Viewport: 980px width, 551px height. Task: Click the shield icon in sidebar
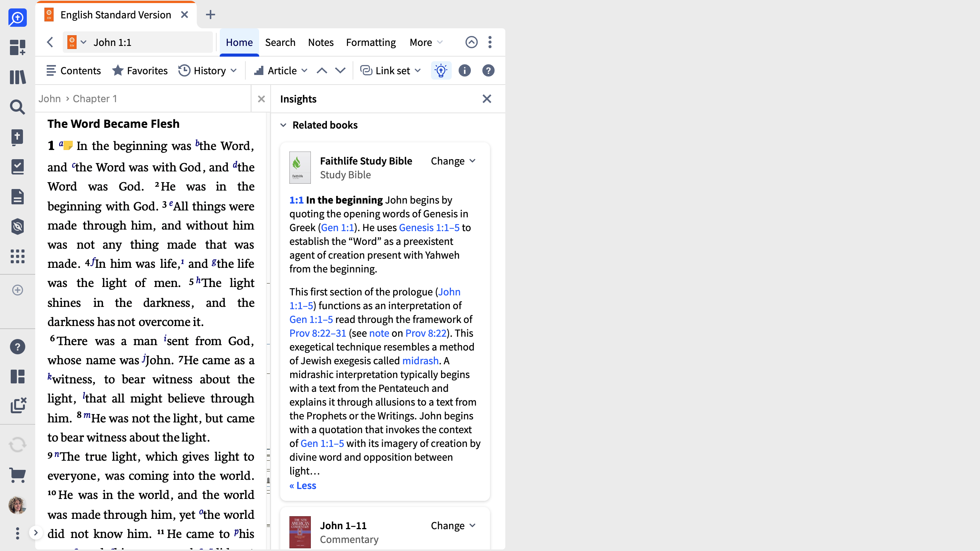click(18, 227)
